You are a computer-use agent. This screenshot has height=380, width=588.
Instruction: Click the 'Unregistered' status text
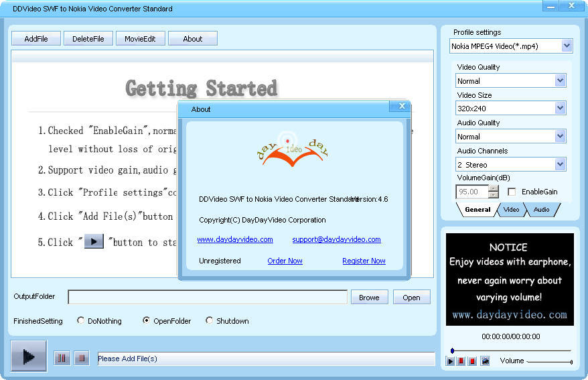click(x=220, y=261)
